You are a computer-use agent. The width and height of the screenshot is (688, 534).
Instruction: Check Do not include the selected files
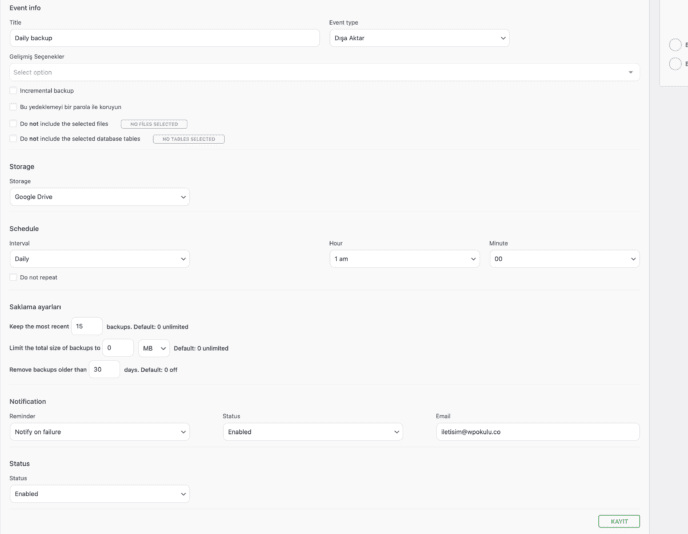pos(13,123)
